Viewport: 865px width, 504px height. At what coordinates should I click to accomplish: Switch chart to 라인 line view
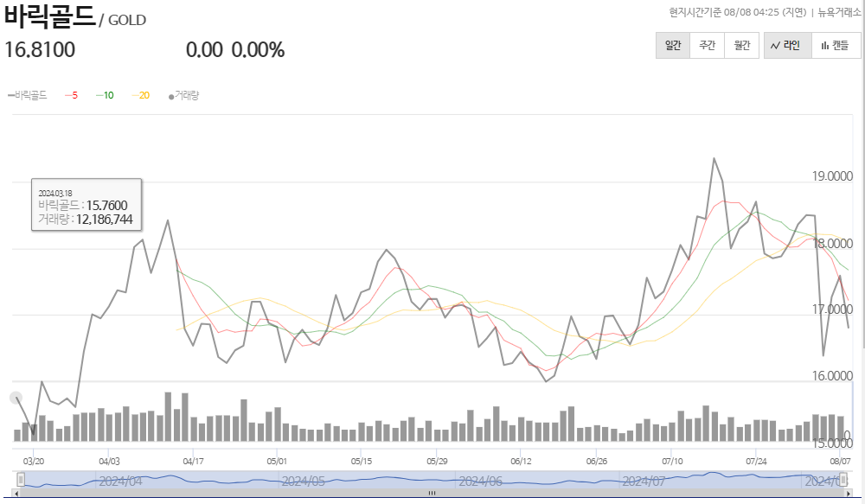click(x=787, y=45)
